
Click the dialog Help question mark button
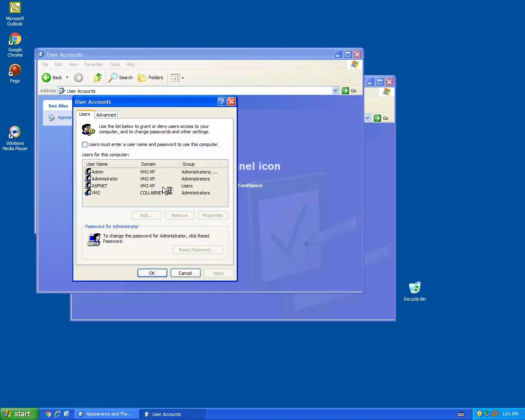[222, 102]
